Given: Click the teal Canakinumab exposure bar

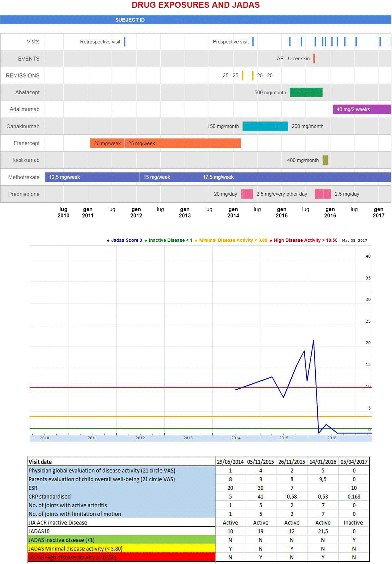Looking at the screenshot, I should 265,126.
